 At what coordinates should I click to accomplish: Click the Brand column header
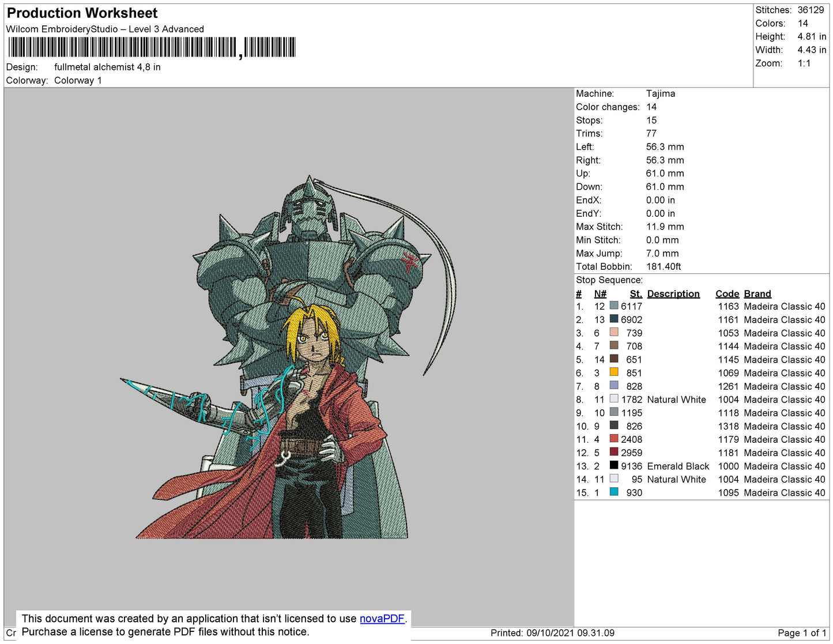tap(757, 293)
